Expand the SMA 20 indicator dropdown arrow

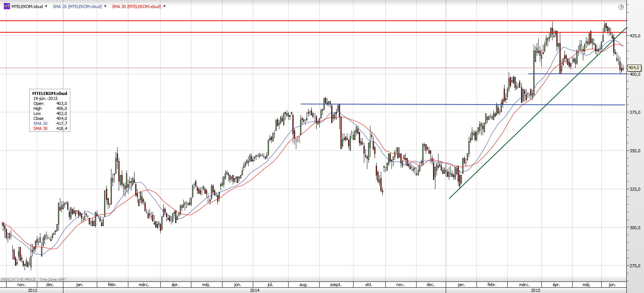(x=105, y=6)
